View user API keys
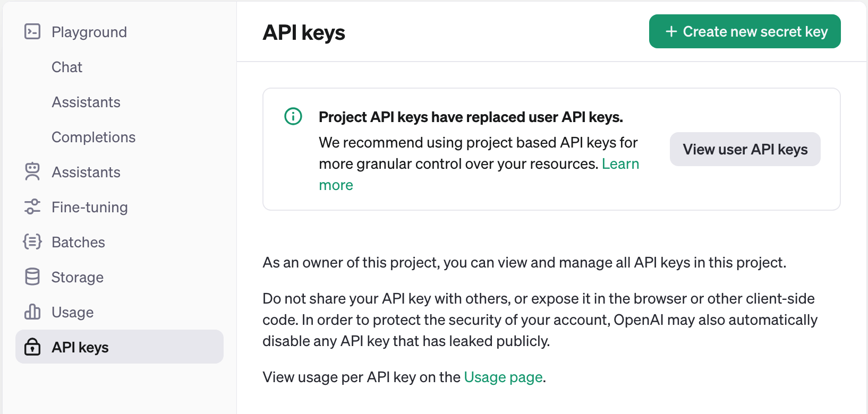Screen dimensions: 868x414 [745, 149]
